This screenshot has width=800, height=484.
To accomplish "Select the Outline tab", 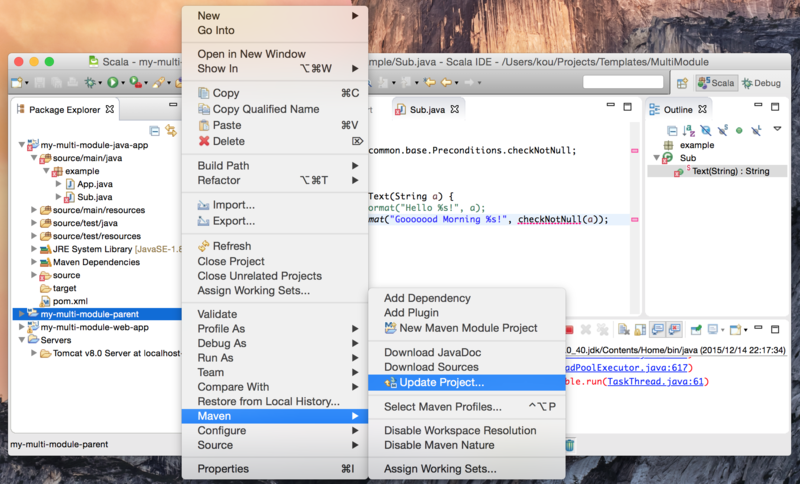I will coord(678,110).
